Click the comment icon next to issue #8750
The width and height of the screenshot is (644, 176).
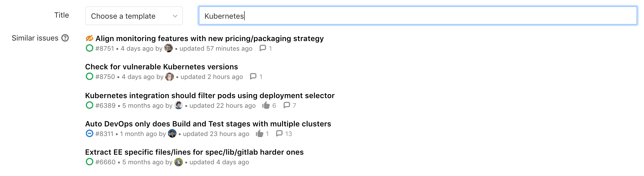tap(253, 77)
